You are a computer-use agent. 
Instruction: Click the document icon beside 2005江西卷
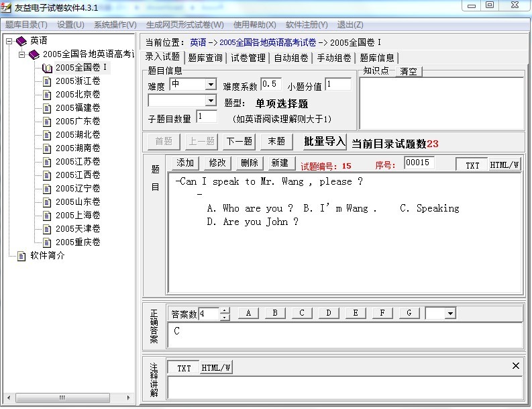coord(47,175)
